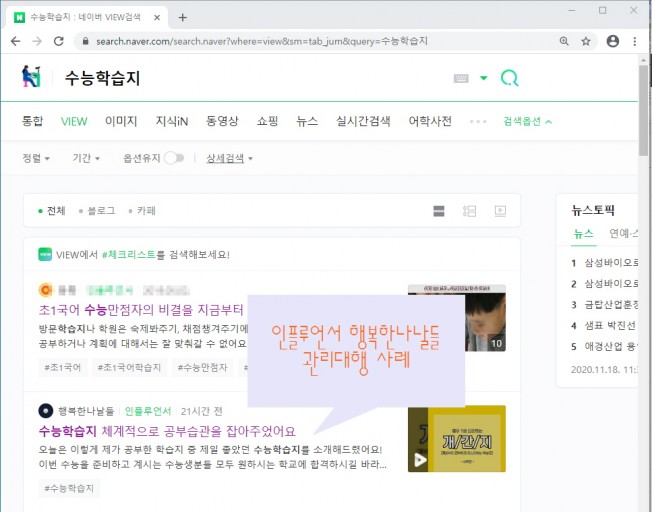Screen dimensions: 652x512
Task: Click the #수능만점자 tag
Action: 203,368
